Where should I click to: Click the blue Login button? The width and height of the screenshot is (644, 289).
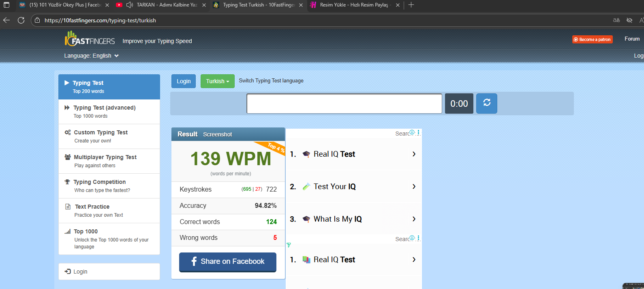pos(184,81)
